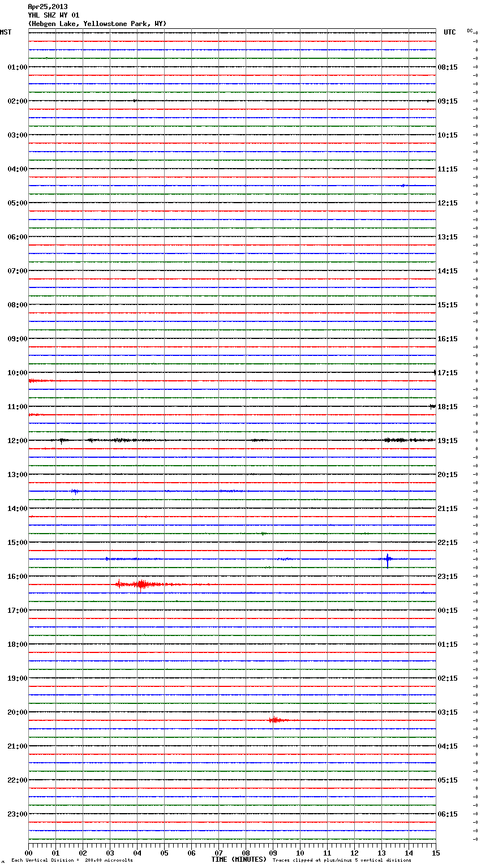Screen dimensions: 481x868
Task: Select the 12:00 MST time label
Action: click(x=17, y=441)
